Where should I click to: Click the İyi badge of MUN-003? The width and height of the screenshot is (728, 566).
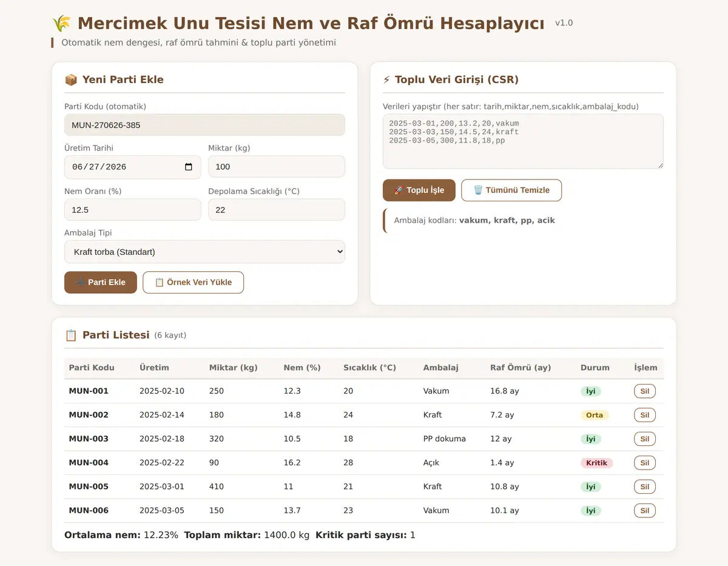pos(591,439)
